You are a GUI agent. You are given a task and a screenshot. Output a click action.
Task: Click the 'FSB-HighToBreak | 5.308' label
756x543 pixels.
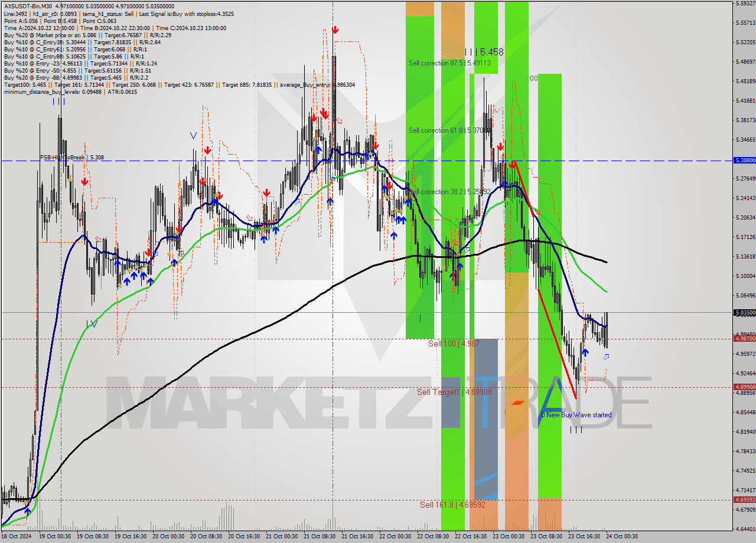click(x=72, y=158)
